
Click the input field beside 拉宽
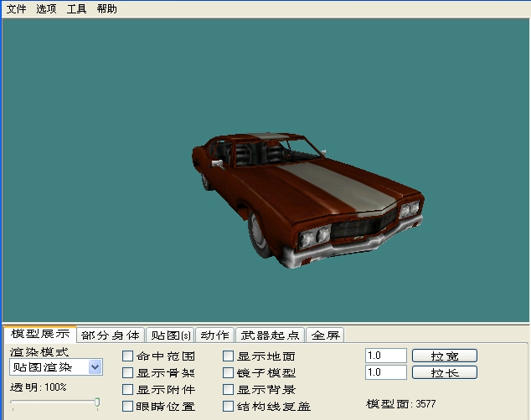(385, 356)
